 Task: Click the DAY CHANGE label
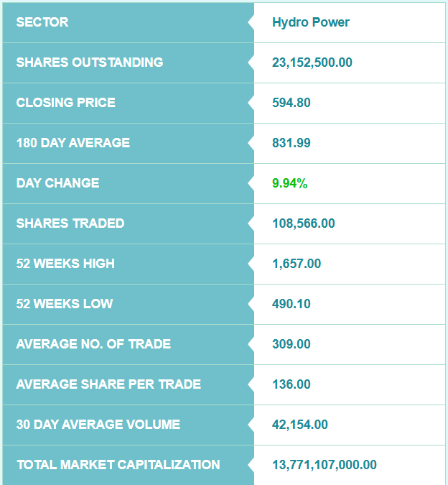(58, 183)
